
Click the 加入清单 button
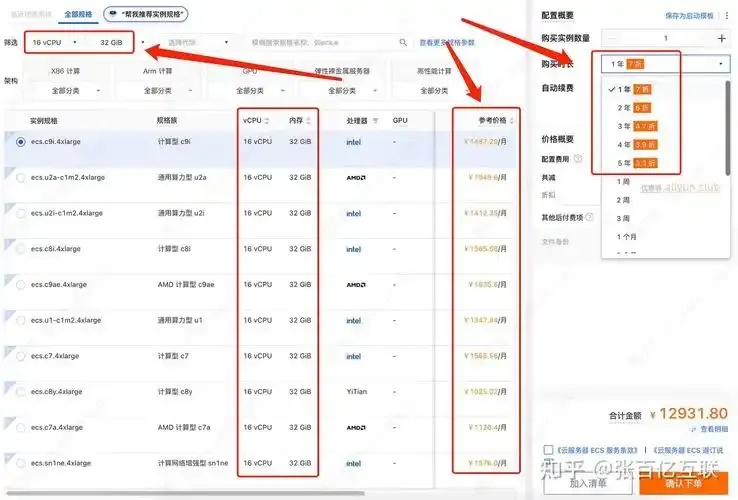pyautogui.click(x=588, y=483)
